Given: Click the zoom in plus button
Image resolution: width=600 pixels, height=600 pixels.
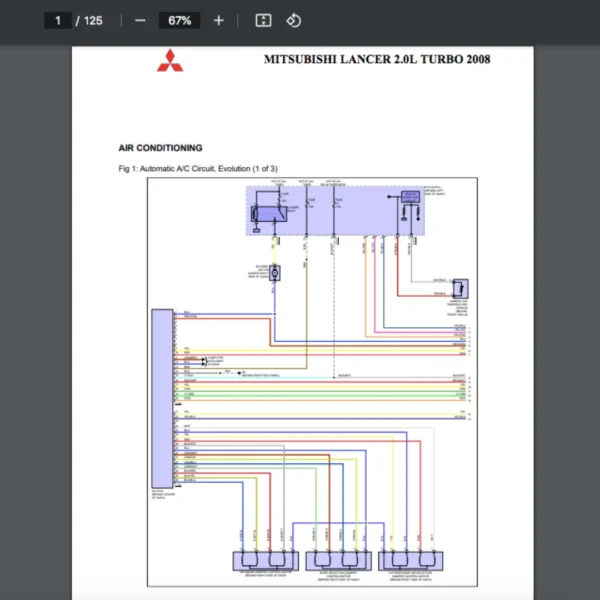Looking at the screenshot, I should tap(219, 20).
